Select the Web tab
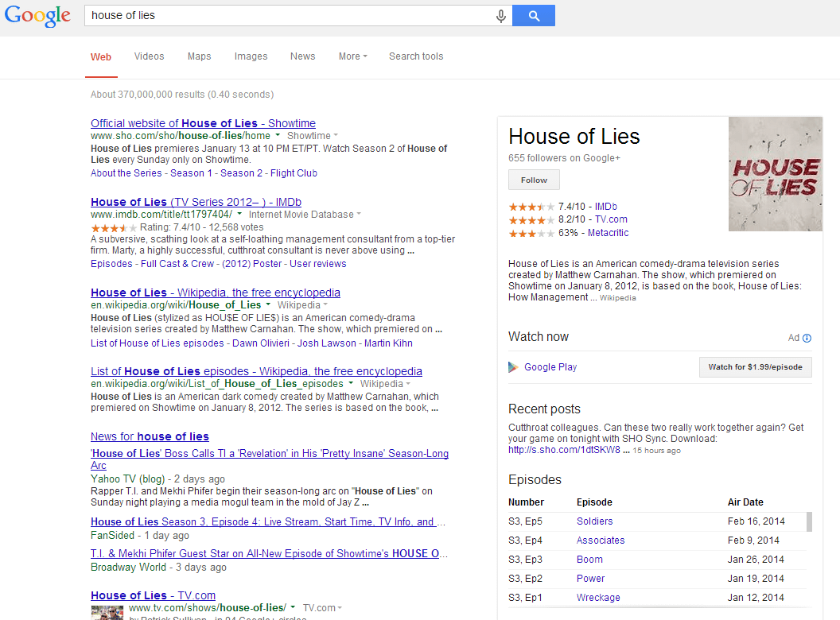This screenshot has height=620, width=840. click(x=101, y=56)
